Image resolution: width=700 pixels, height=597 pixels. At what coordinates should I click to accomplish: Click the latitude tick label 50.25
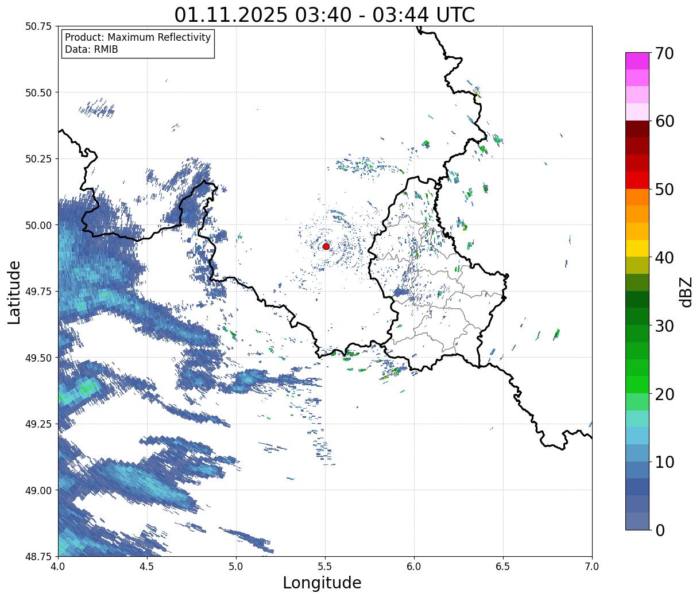(x=38, y=159)
